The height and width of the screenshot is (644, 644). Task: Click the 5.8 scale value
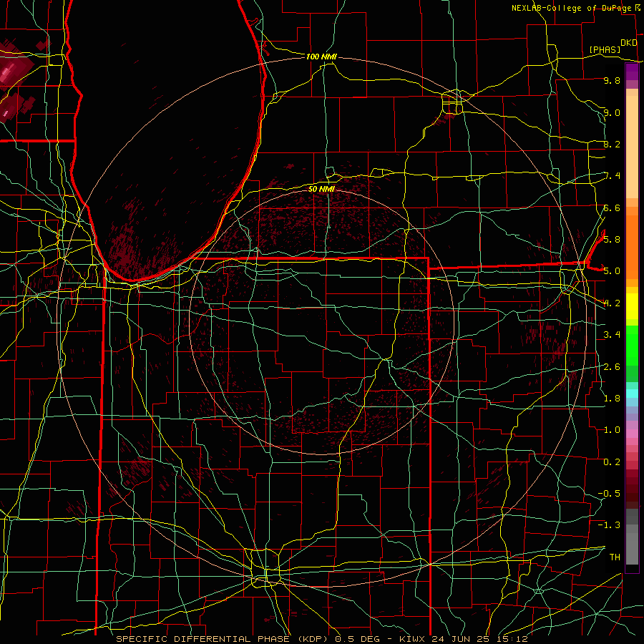(x=612, y=240)
